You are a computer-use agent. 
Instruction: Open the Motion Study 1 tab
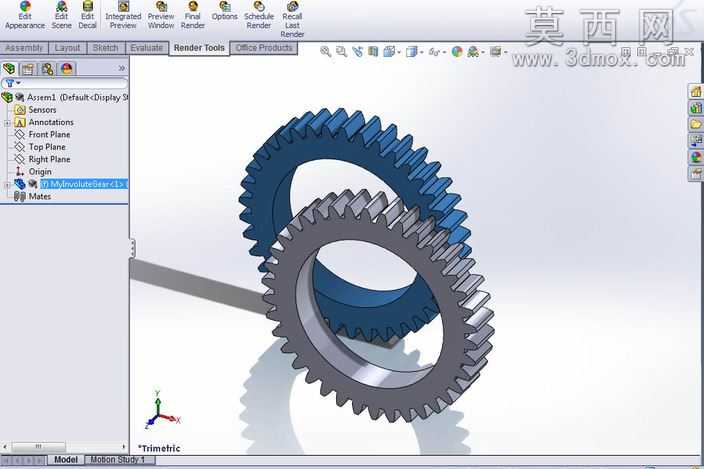pyautogui.click(x=118, y=460)
